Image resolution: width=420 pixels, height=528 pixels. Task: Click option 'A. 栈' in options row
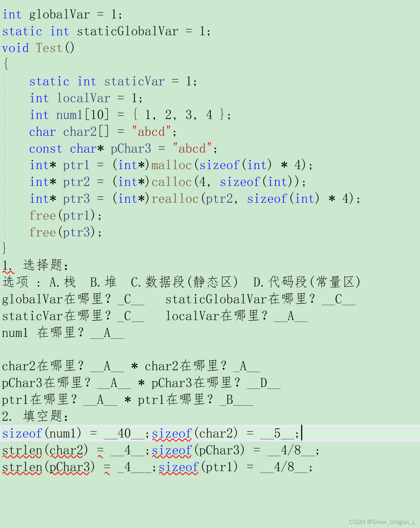(62, 282)
